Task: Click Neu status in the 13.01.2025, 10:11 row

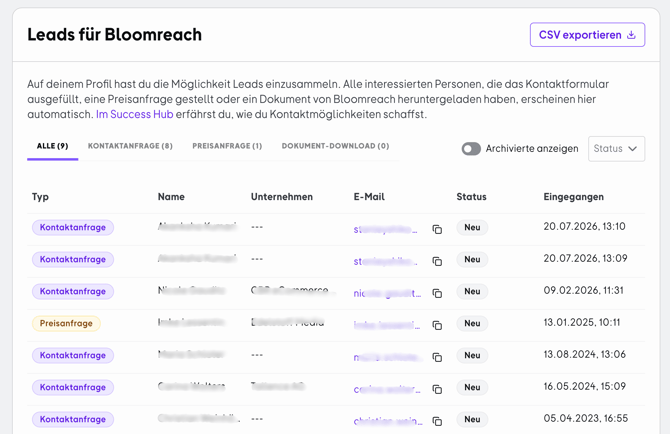Action: [x=472, y=323]
